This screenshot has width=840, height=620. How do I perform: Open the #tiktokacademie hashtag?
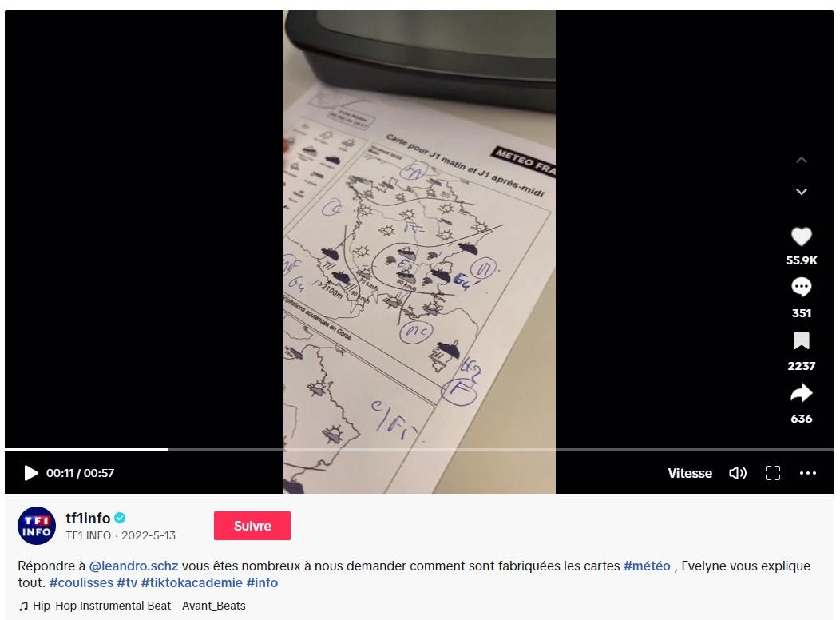(x=192, y=582)
